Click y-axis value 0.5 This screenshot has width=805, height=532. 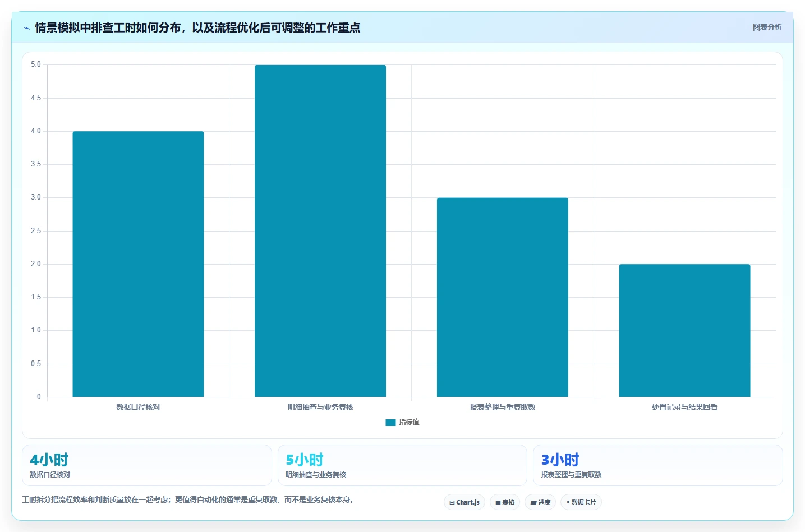click(x=36, y=364)
